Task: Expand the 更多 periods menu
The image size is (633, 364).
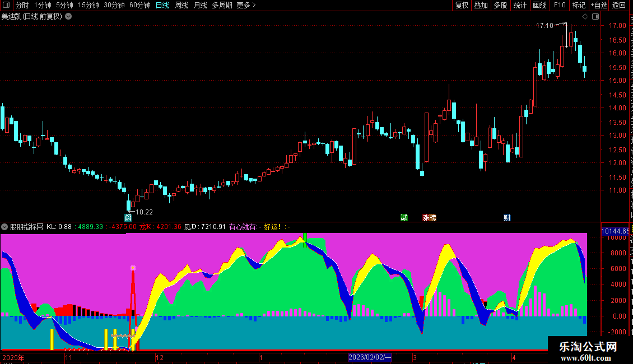Action: (246, 5)
